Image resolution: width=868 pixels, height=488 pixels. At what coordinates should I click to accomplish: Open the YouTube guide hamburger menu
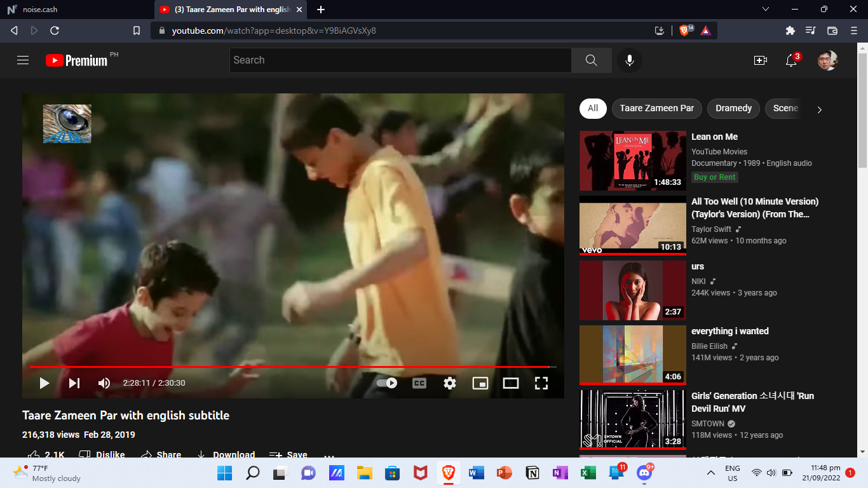(x=23, y=60)
